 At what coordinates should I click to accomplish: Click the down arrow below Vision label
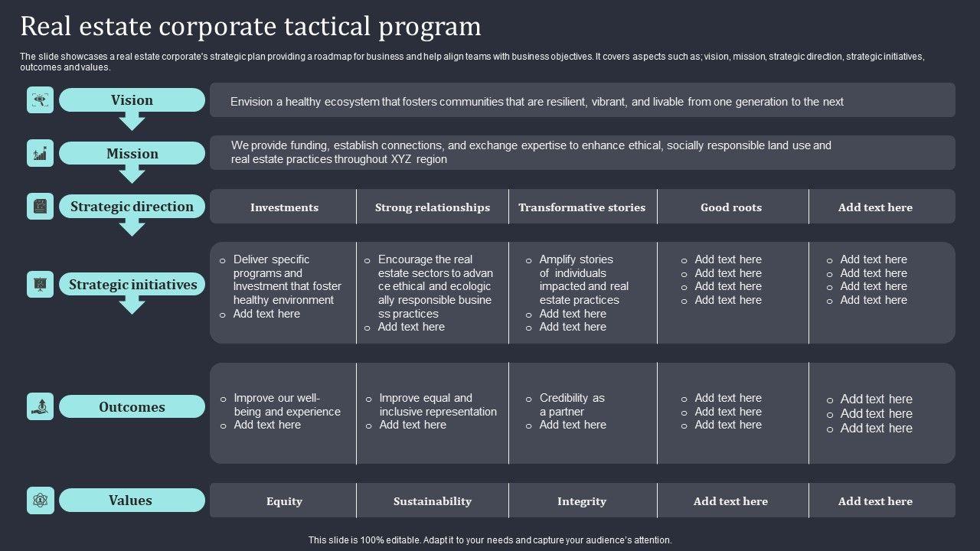click(x=132, y=121)
